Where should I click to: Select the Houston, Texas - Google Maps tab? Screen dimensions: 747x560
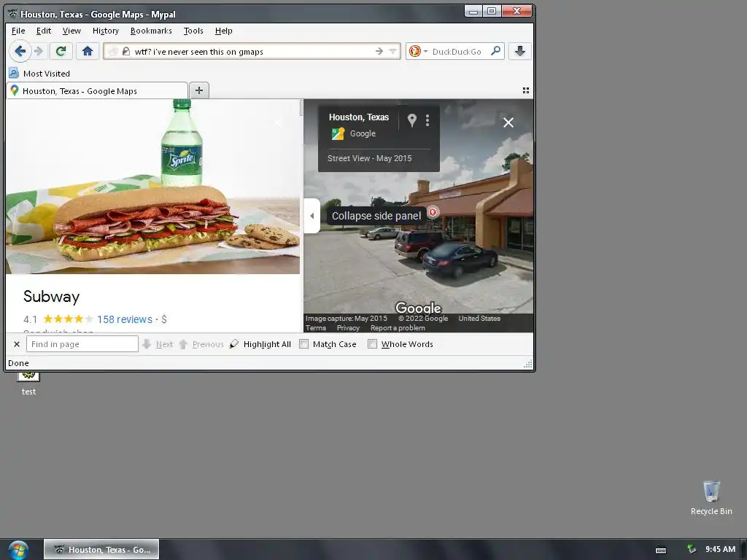(97, 90)
